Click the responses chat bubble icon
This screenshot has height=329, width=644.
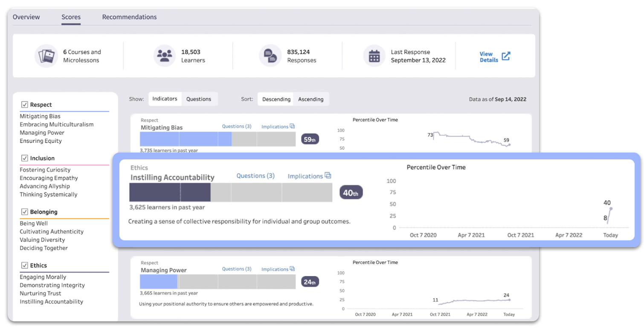coord(270,56)
